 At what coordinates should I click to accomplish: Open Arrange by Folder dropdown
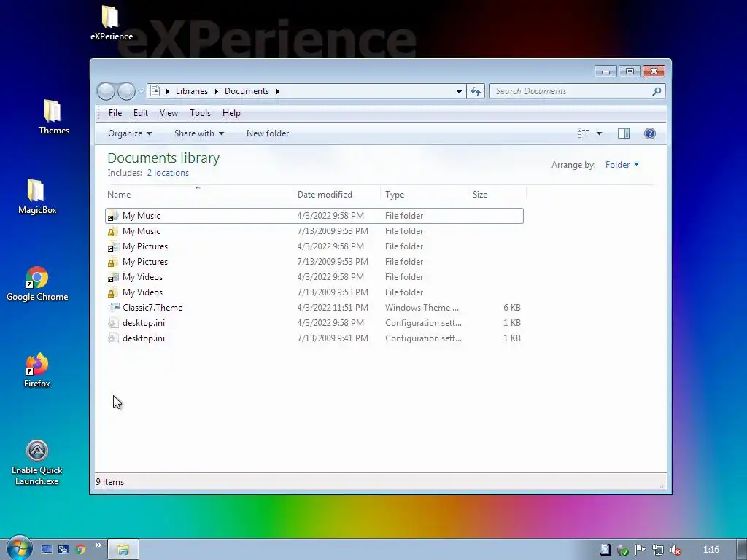[622, 165]
